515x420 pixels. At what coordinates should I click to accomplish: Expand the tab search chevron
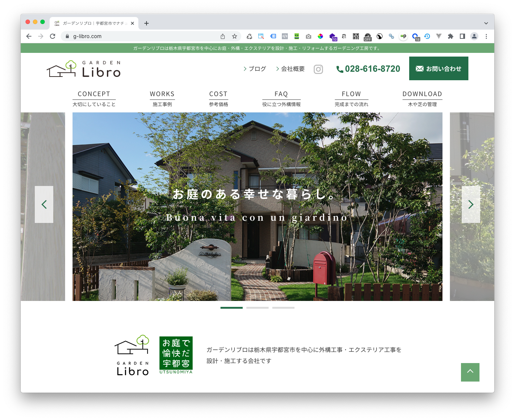coord(486,23)
